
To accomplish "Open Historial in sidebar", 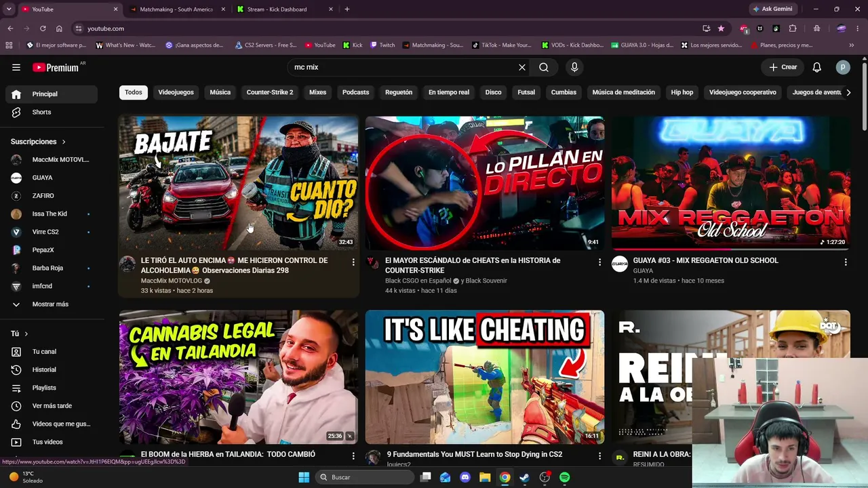I will [52, 369].
